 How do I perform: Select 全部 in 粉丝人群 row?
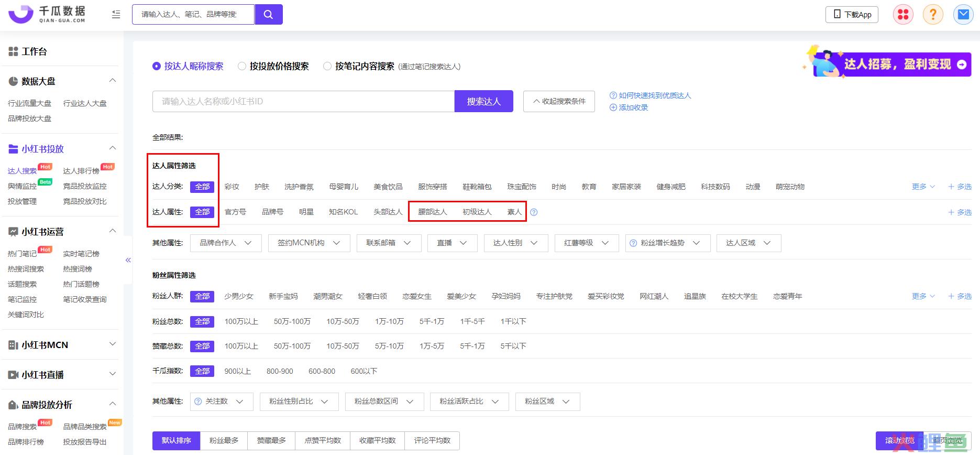[202, 296]
